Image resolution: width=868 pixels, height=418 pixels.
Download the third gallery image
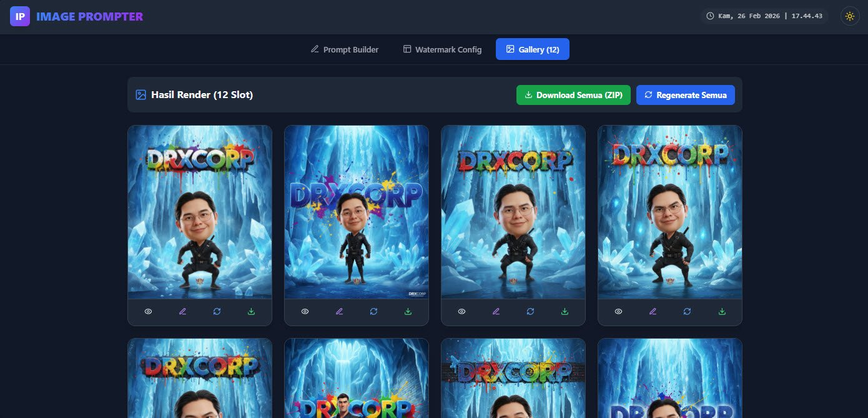point(565,311)
